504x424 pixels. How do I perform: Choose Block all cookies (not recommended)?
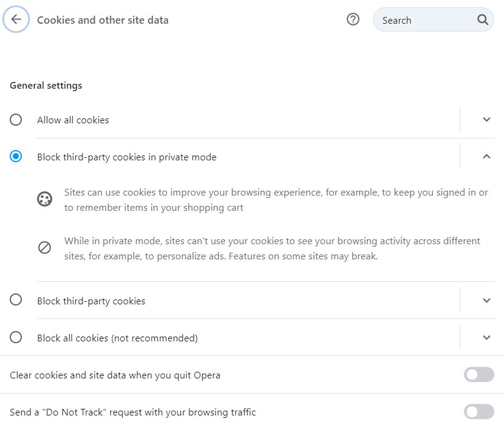click(16, 337)
